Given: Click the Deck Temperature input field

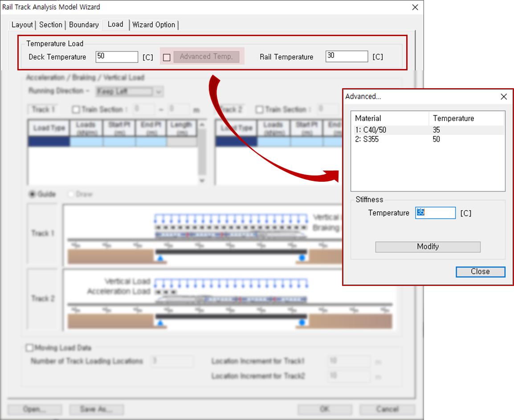Looking at the screenshot, I should 117,57.
